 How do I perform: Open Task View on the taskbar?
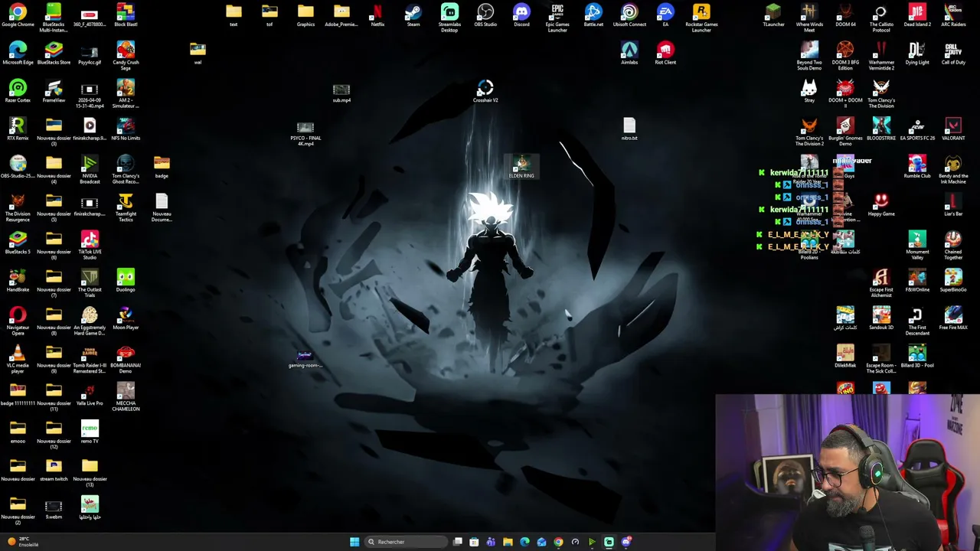click(x=458, y=542)
